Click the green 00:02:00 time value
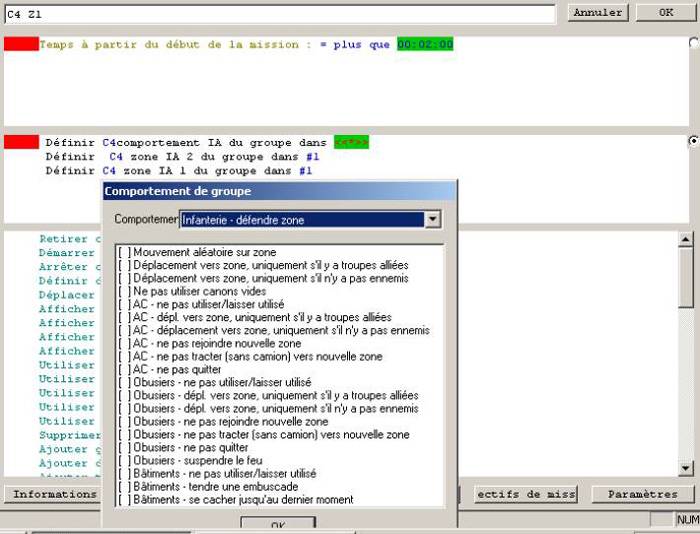Image resolution: width=700 pixels, height=534 pixels. (425, 45)
